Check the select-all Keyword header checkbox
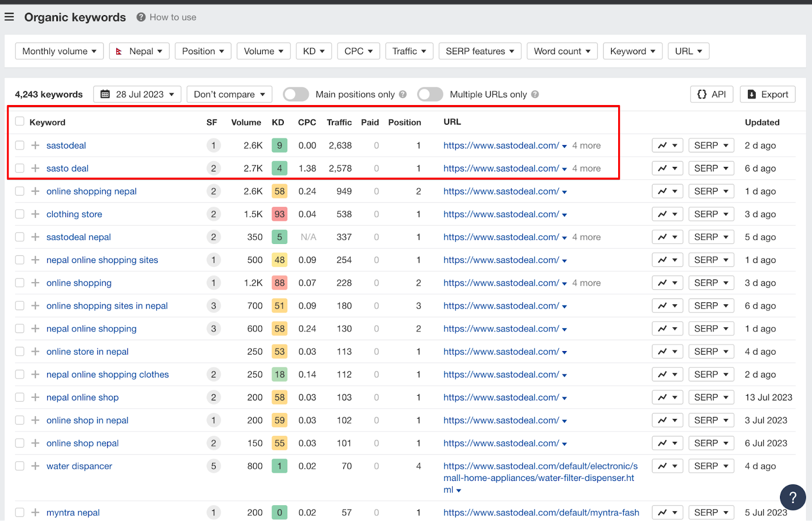The width and height of the screenshot is (812, 521). coord(20,121)
